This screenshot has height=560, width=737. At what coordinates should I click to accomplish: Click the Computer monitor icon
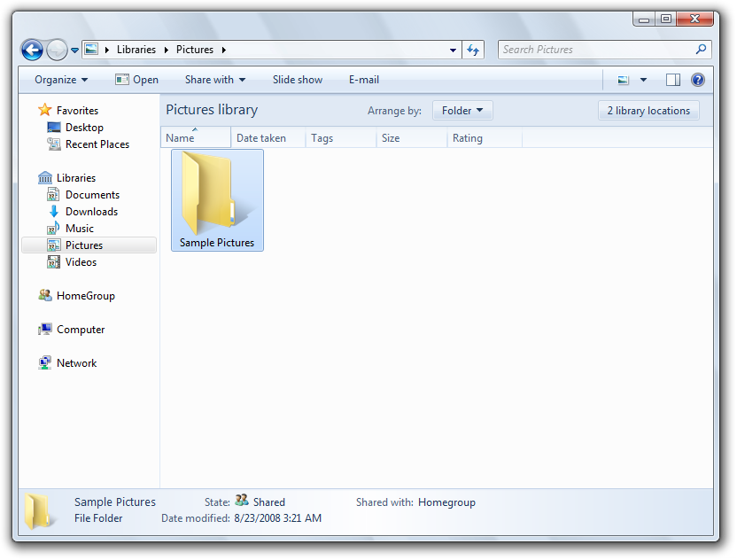click(x=44, y=329)
